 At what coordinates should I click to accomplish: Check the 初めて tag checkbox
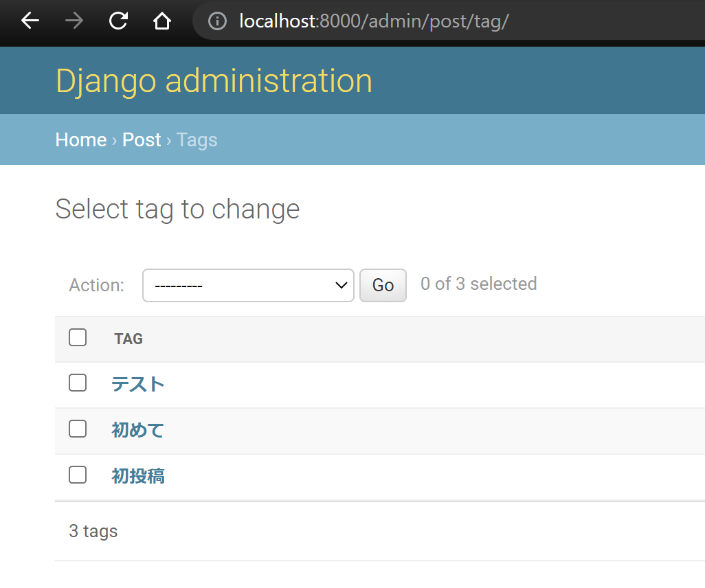pyautogui.click(x=78, y=429)
